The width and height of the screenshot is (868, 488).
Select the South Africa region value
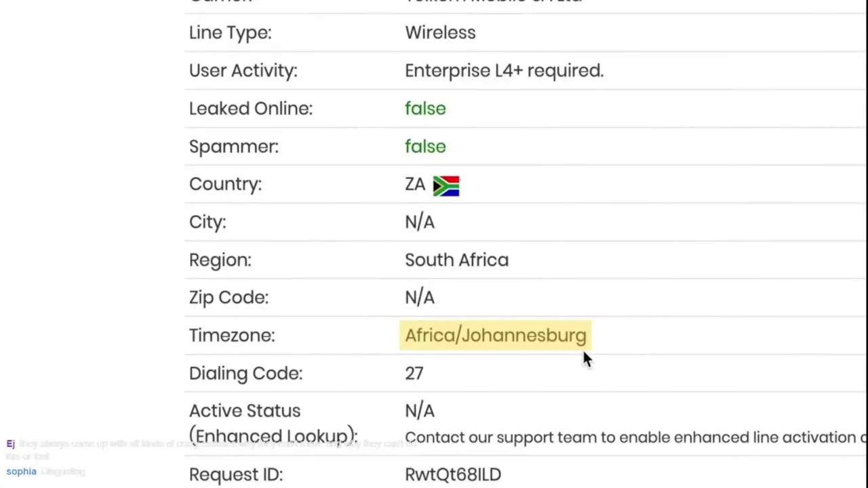[456, 260]
